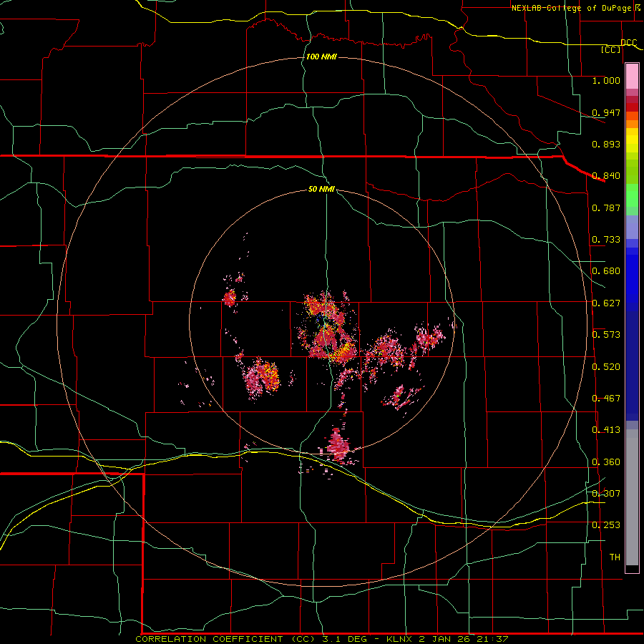Click the 2 JAN 26 21:37 timestamp
Viewport: 644px width, 644px height.
pos(463,639)
